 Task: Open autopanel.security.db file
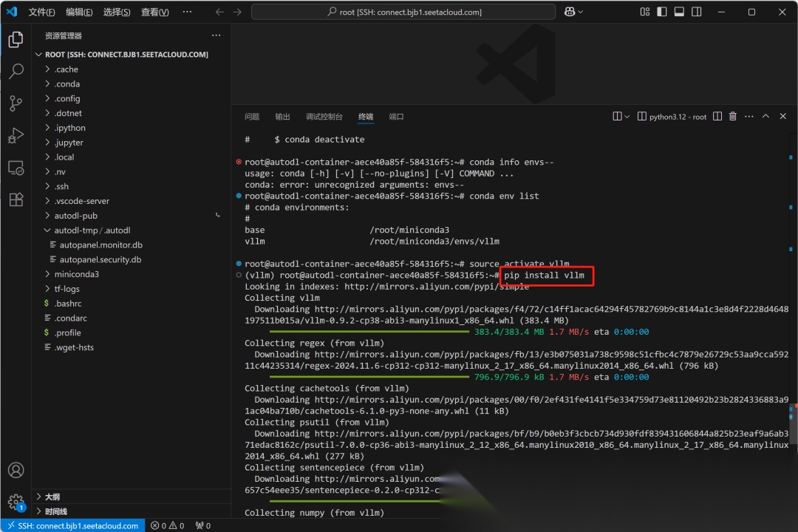(131, 259)
